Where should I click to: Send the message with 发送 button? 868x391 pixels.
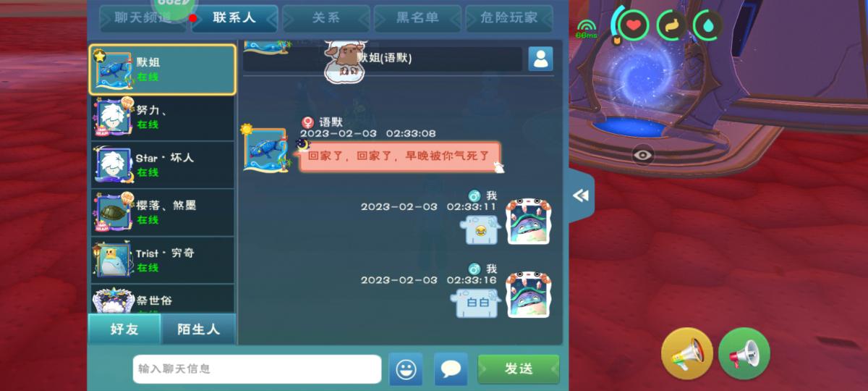tap(519, 369)
